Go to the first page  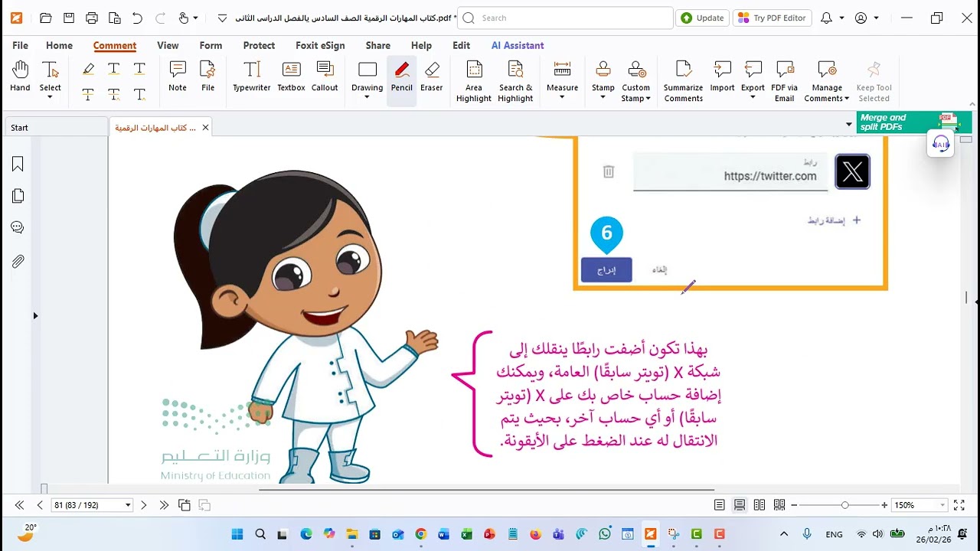point(19,505)
